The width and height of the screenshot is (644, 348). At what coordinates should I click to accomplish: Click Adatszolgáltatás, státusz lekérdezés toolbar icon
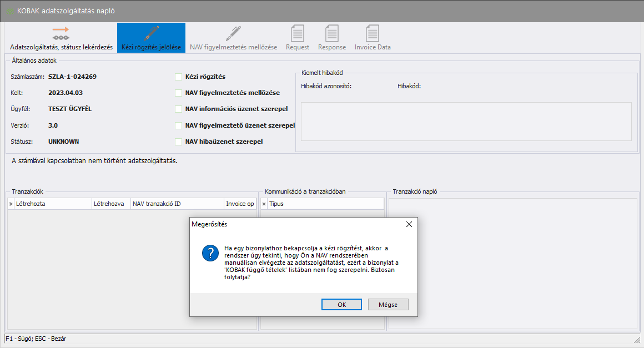61,33
